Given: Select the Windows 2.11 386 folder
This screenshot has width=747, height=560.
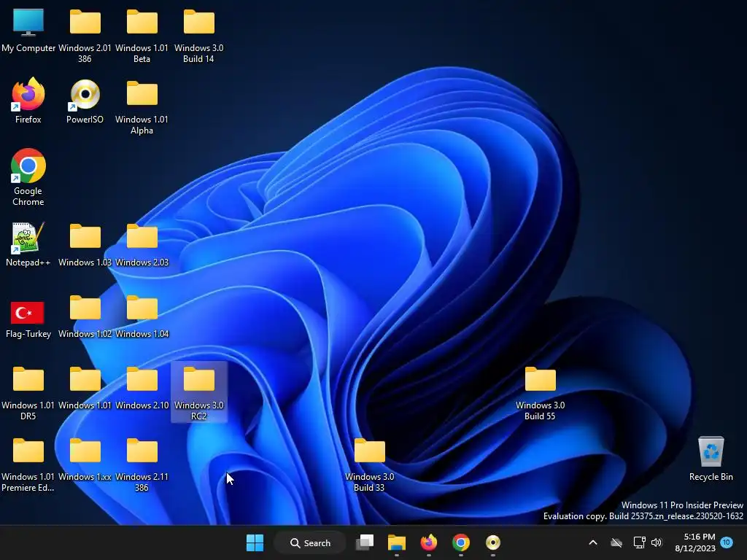Looking at the screenshot, I should 142,464.
